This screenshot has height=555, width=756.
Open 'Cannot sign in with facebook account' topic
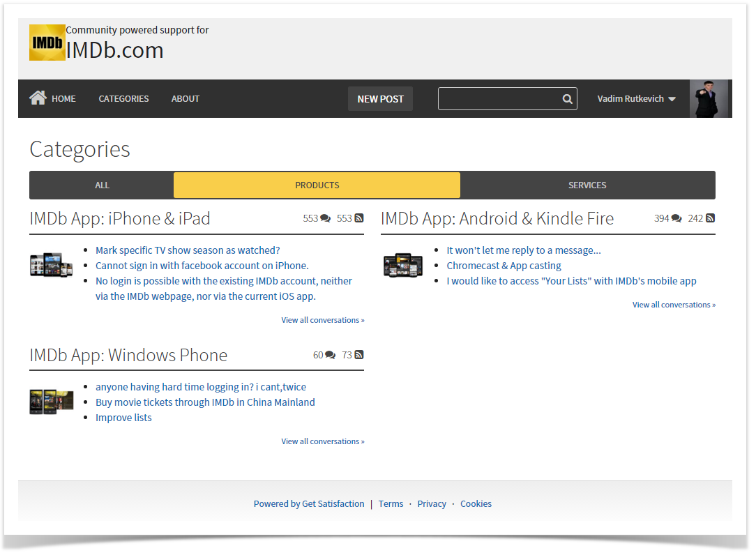202,266
